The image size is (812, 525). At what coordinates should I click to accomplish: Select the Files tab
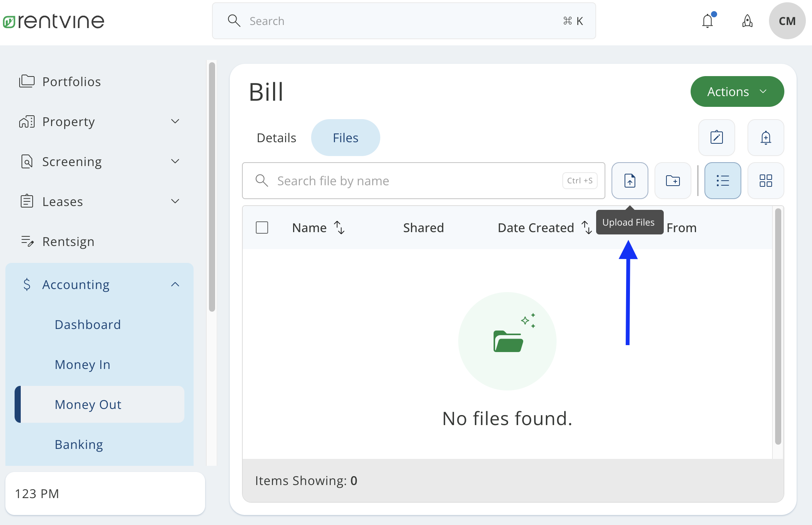[x=345, y=138]
